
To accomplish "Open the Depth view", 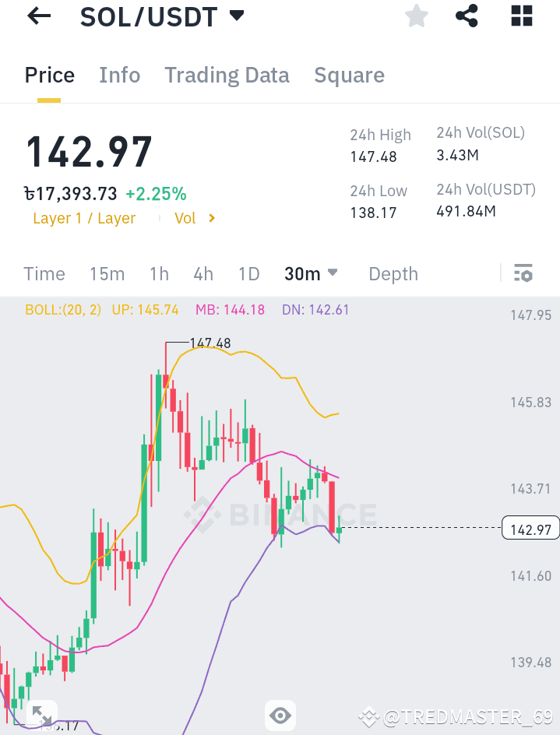I will (x=393, y=273).
